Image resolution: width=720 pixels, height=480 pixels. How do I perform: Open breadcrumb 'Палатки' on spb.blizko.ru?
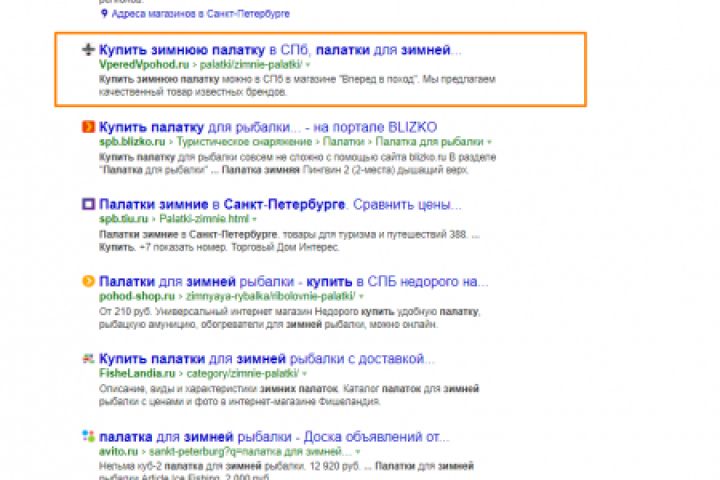click(x=343, y=141)
